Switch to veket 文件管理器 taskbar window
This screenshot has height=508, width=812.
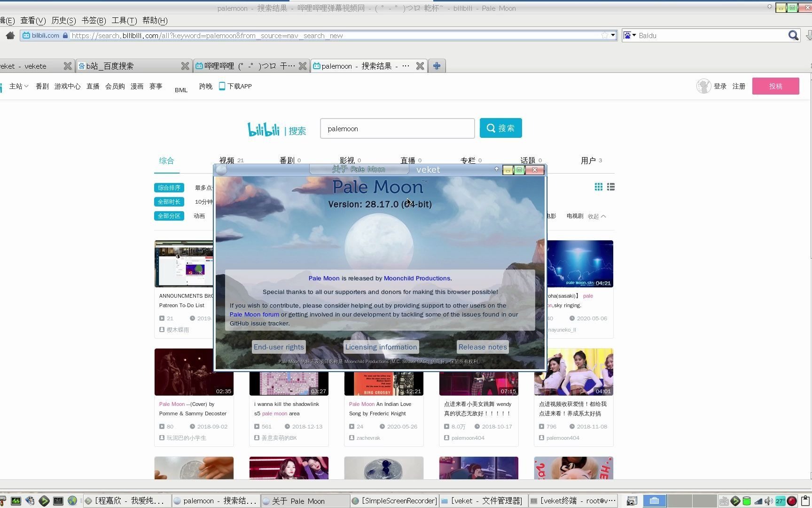click(483, 501)
